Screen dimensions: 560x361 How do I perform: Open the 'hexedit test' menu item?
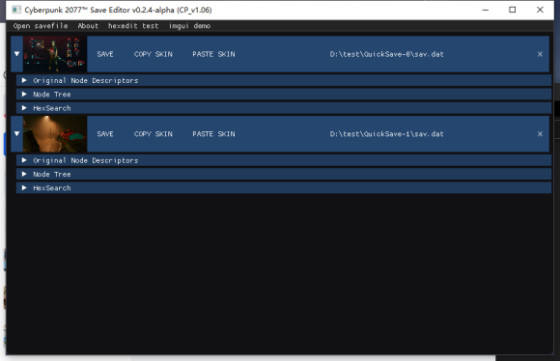tap(133, 26)
